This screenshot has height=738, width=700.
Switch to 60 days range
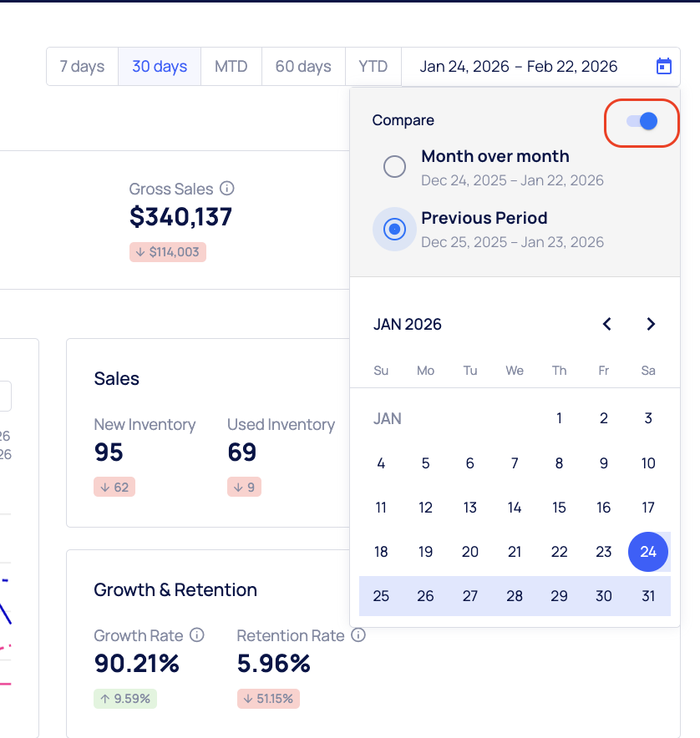tap(303, 67)
